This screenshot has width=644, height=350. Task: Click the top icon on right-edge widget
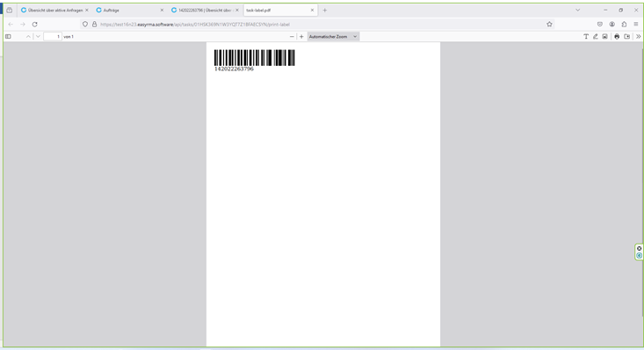[639, 248]
